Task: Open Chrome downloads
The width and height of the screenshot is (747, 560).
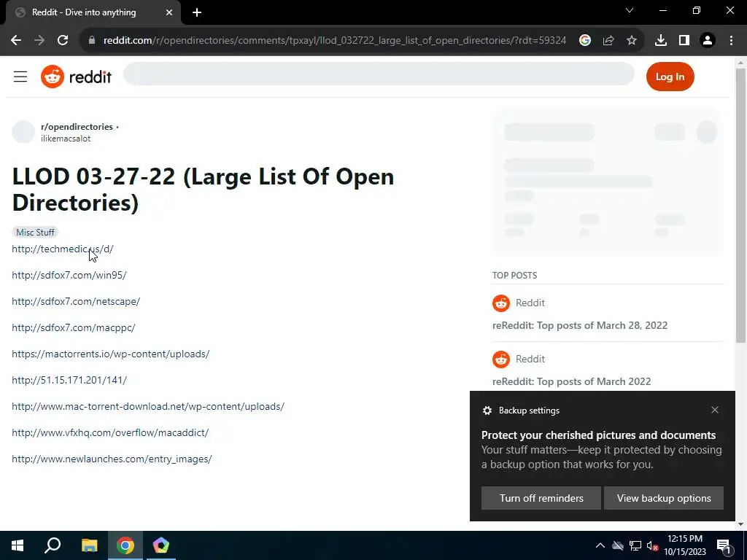Action: pos(661,41)
